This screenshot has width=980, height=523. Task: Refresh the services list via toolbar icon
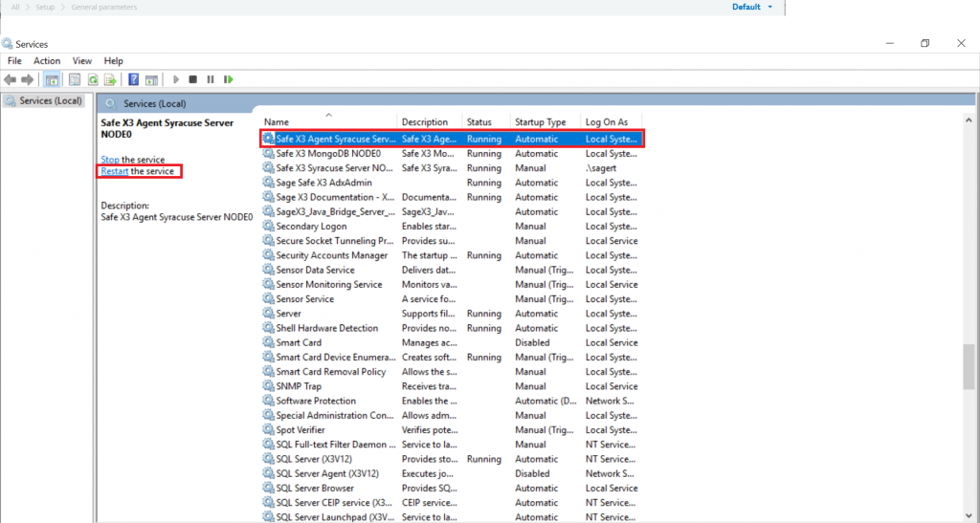pos(93,80)
